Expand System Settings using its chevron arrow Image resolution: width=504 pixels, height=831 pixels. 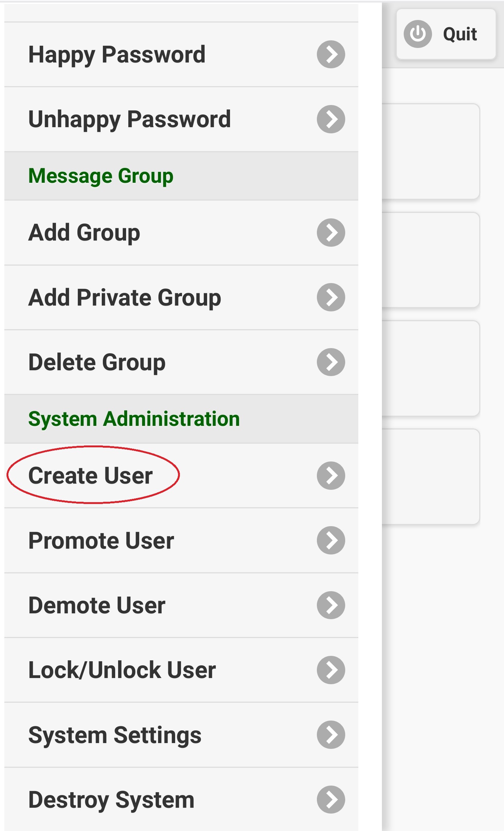pyautogui.click(x=331, y=735)
